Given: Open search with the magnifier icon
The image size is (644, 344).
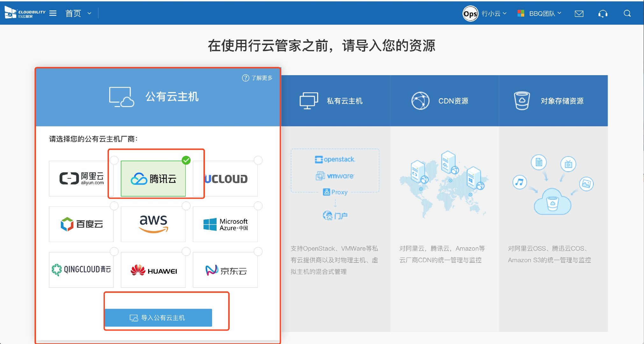Looking at the screenshot, I should pos(627,13).
